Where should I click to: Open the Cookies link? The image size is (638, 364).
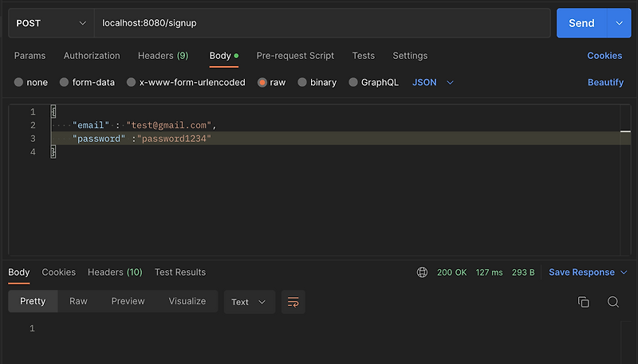pyautogui.click(x=605, y=56)
